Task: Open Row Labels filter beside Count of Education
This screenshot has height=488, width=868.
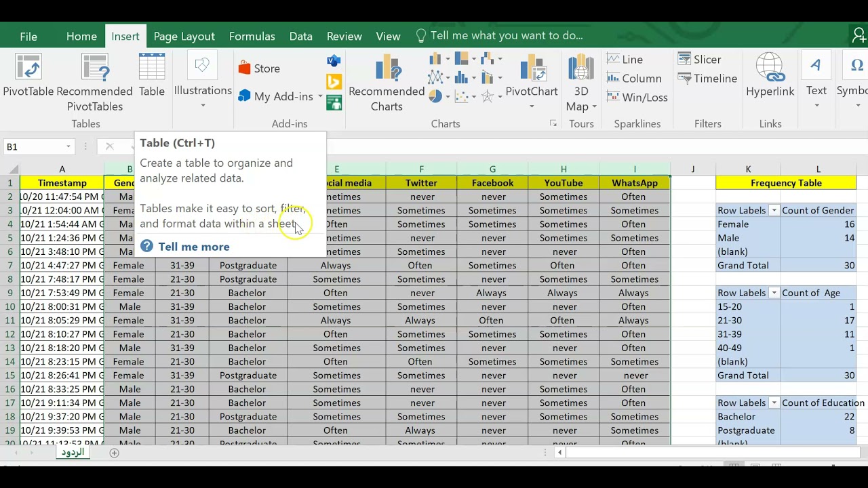Action: [774, 403]
